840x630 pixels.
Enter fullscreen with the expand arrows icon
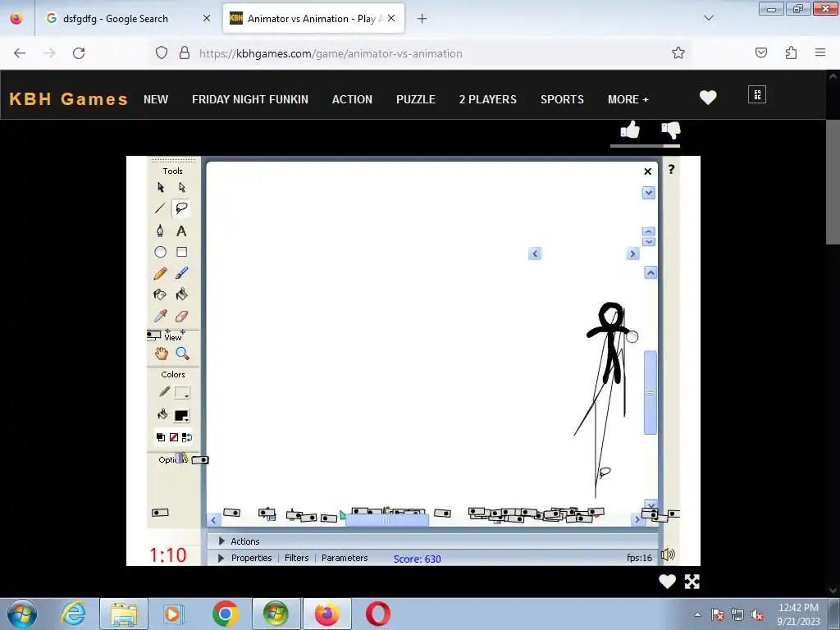(x=692, y=582)
